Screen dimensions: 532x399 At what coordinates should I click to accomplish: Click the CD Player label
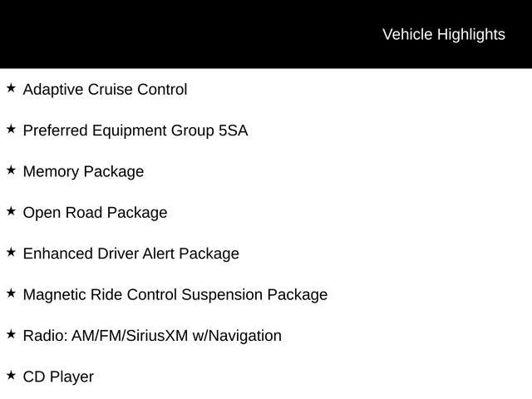point(58,377)
